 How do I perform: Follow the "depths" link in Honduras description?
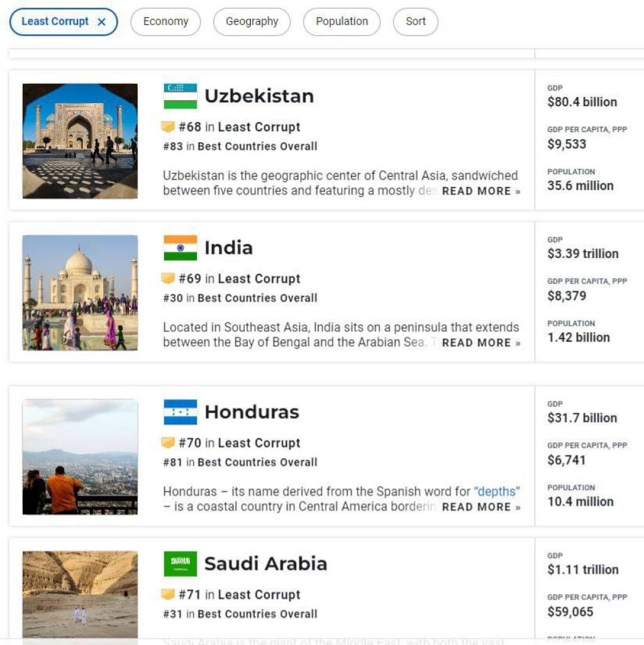pos(497,491)
